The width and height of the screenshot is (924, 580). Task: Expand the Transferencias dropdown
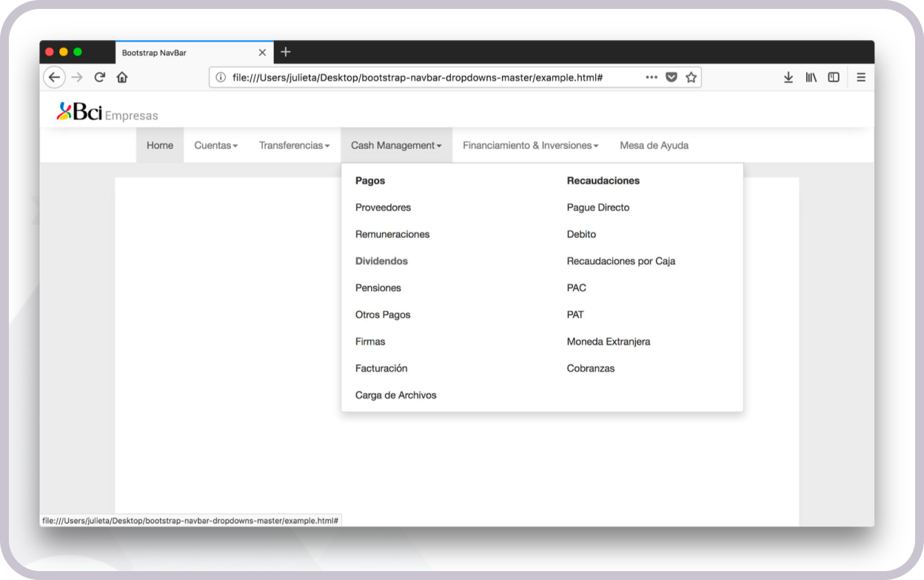[294, 146]
